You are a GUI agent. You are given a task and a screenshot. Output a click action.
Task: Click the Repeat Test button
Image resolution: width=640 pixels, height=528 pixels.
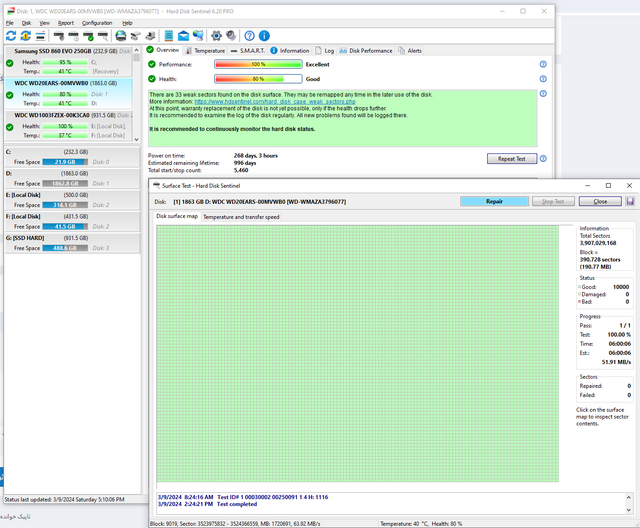point(512,159)
